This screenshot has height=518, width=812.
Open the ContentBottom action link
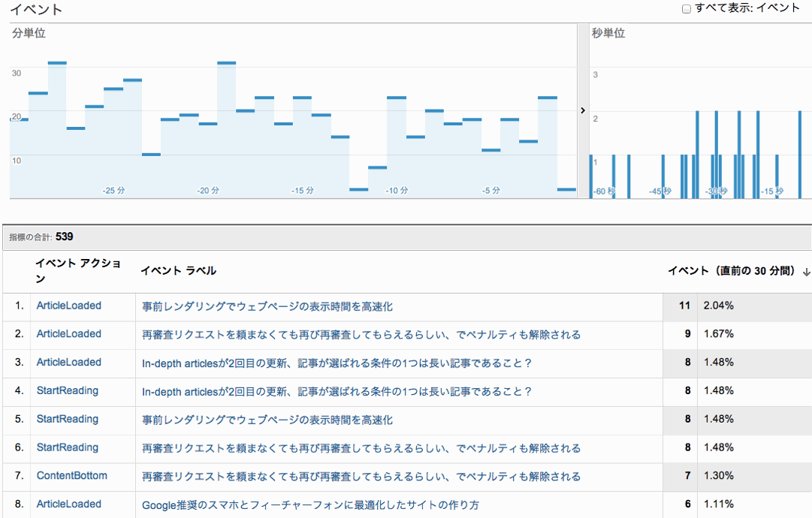[71, 476]
